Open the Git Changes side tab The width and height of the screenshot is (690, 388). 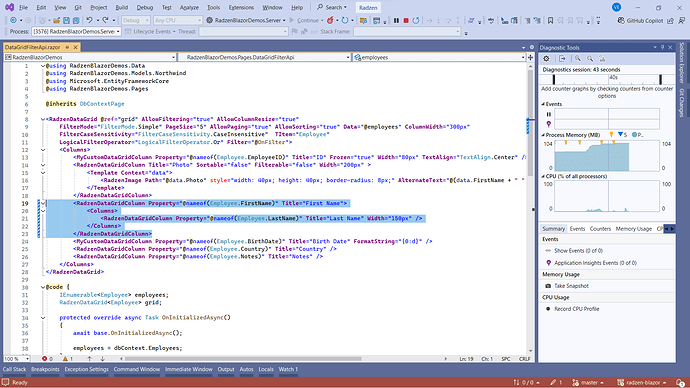click(x=682, y=103)
